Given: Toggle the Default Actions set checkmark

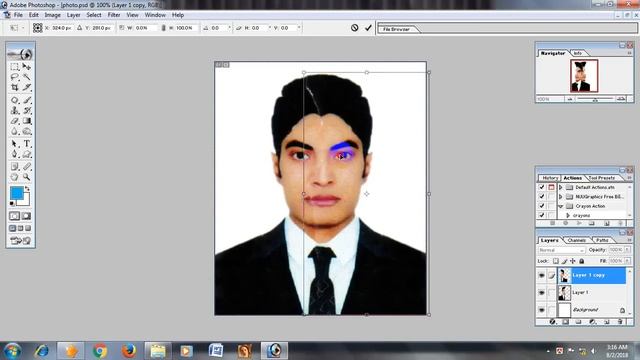Looking at the screenshot, I should tap(542, 187).
